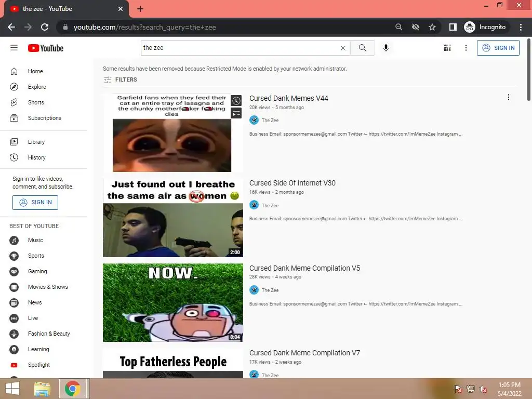
Task: Click the 'Top Fatherless People' thumbnail
Action: coord(172,363)
